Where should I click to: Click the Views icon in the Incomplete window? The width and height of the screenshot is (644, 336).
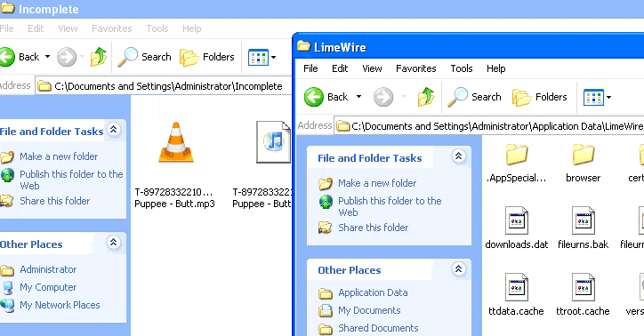[258, 57]
